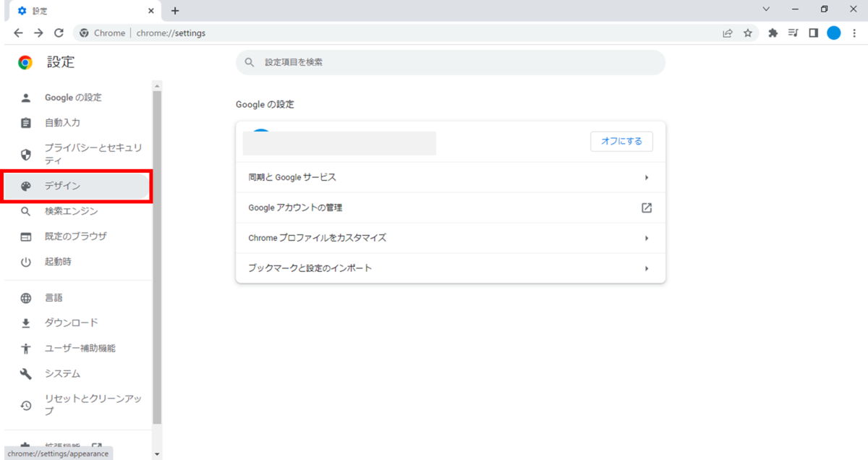This screenshot has width=868, height=460.
Task: Click the download arrow icon beside ダウンロード
Action: [26, 323]
